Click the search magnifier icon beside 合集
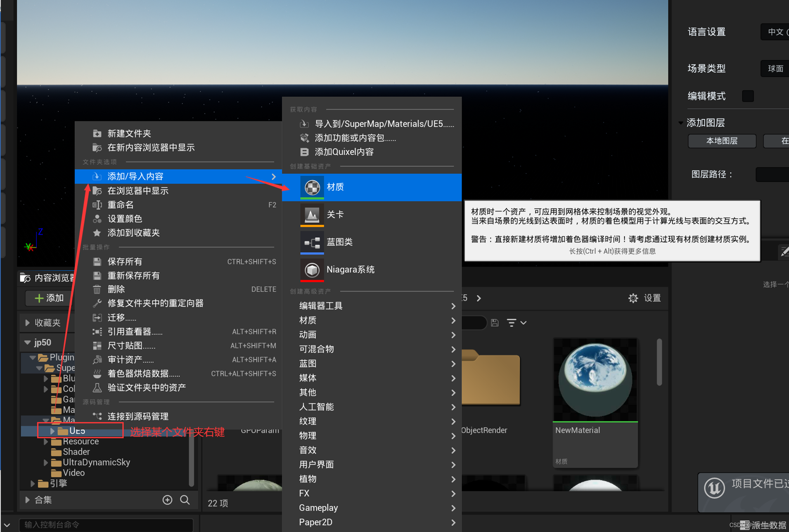 [x=185, y=500]
